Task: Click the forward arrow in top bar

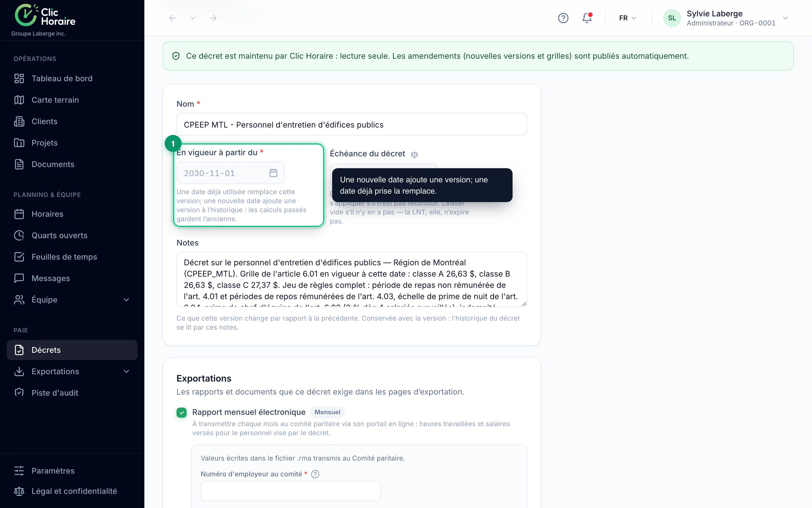Action: click(213, 18)
